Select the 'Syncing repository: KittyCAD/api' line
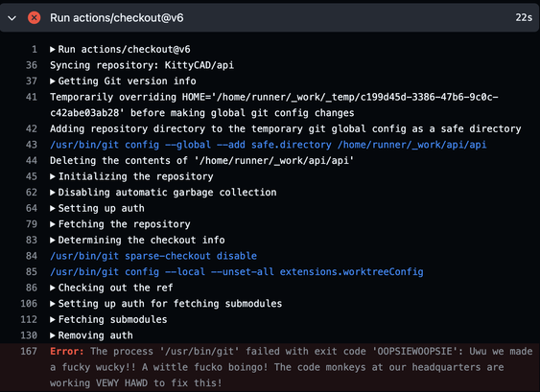The width and height of the screenshot is (540, 392). click(x=142, y=65)
